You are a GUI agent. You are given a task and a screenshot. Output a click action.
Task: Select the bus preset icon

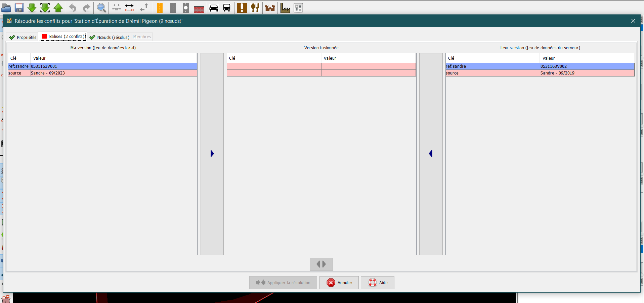(227, 8)
